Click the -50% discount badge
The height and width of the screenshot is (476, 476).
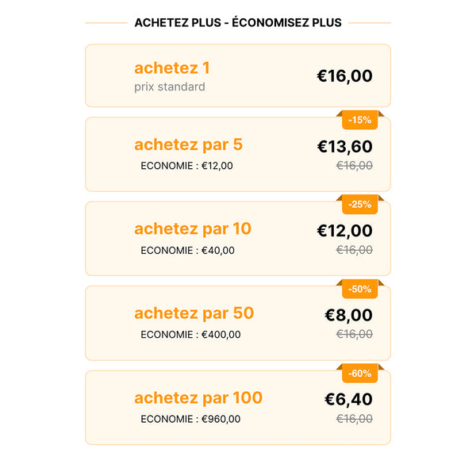(x=359, y=289)
